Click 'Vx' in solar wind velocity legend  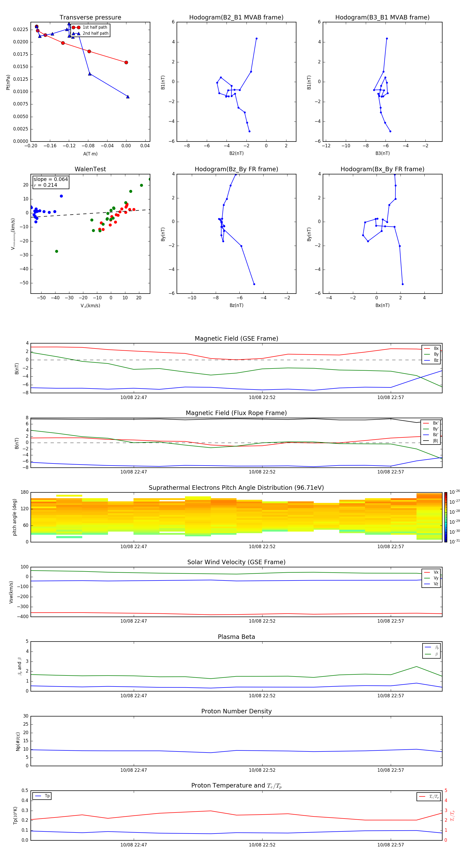pos(431,572)
